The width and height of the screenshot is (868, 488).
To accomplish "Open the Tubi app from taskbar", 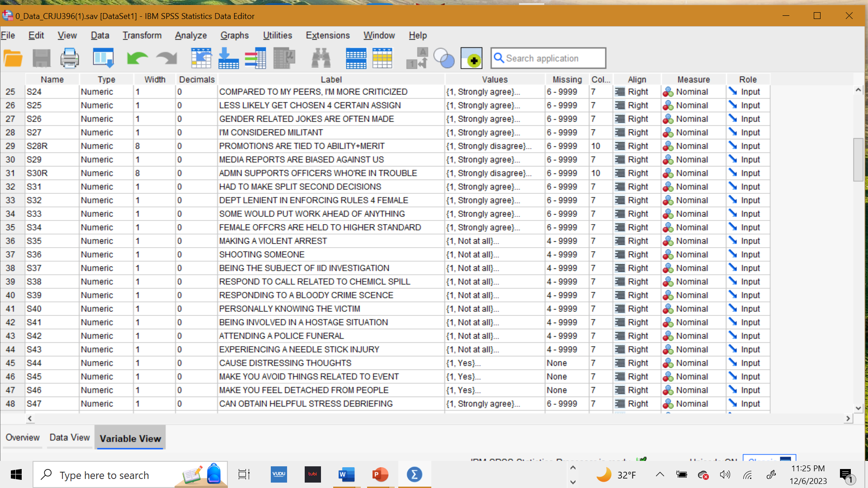I will tap(313, 474).
